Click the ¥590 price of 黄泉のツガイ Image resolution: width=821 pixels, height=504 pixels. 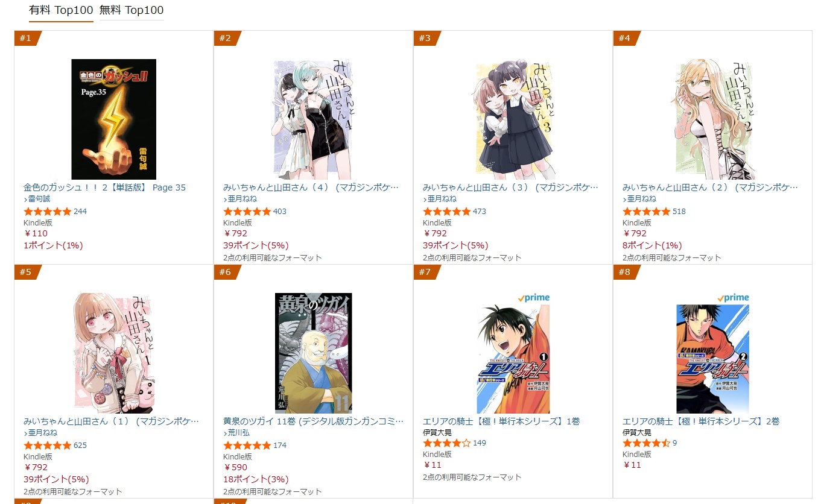pos(235,467)
